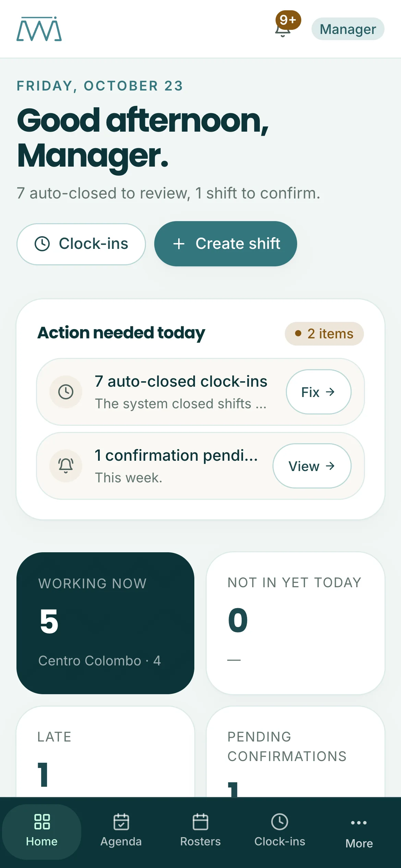Open the Not In Yet Today card

click(295, 623)
